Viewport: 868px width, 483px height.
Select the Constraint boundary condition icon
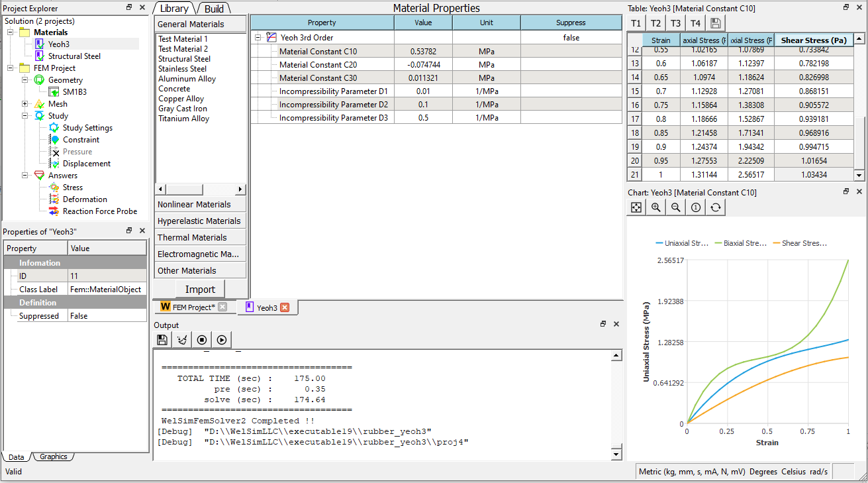coord(54,140)
